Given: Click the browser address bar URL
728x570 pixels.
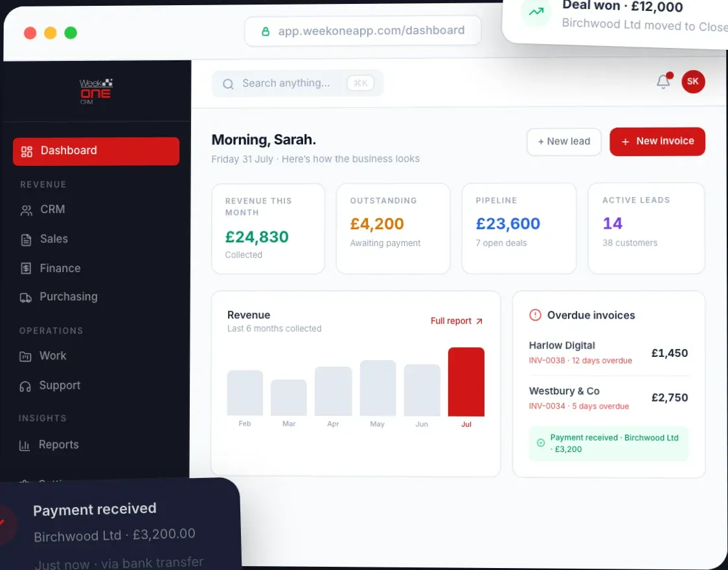Looking at the screenshot, I should coord(371,30).
